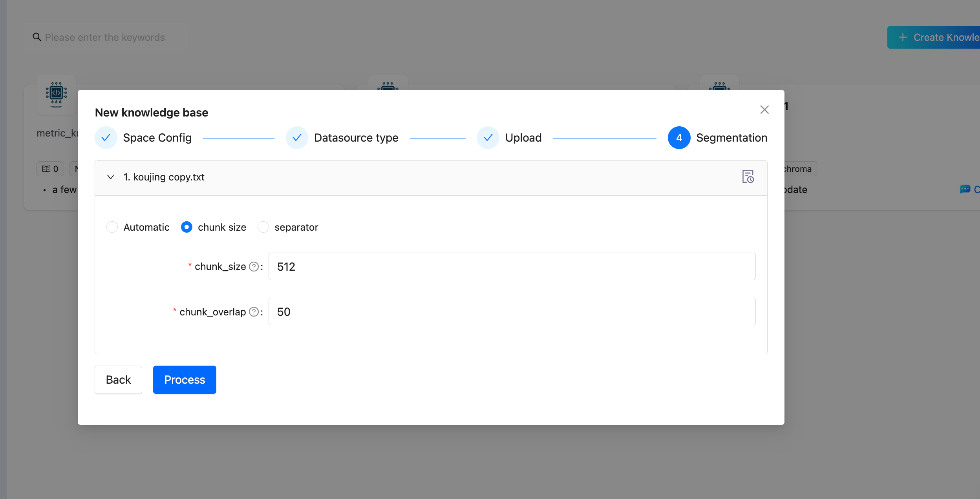
Task: Collapse the koujing copy.txt panel chevron
Action: click(111, 177)
